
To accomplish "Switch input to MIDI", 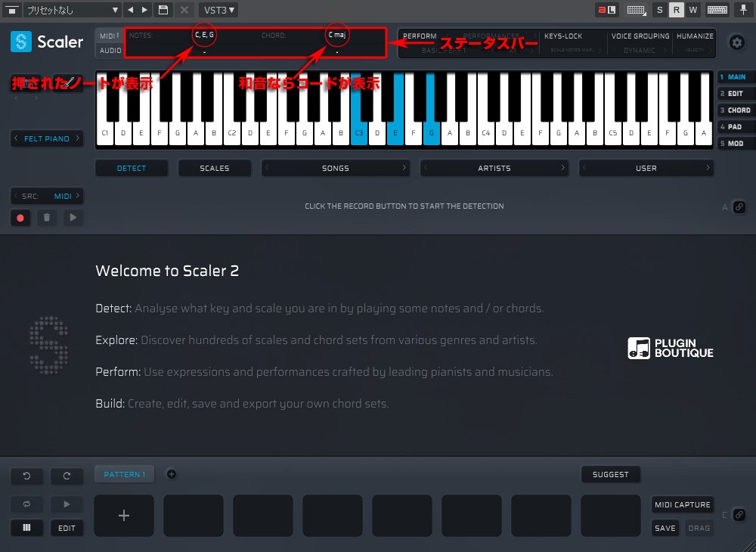I will [109, 36].
